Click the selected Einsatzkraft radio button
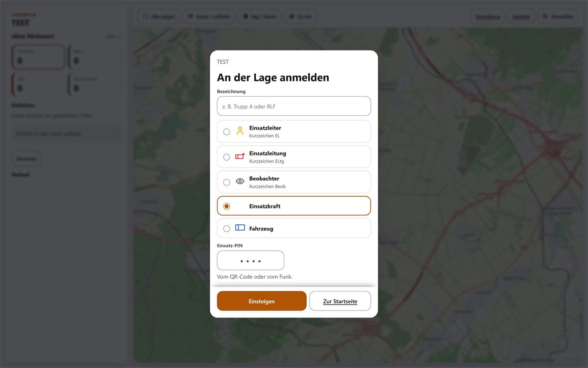This screenshot has height=368, width=588. (x=226, y=206)
